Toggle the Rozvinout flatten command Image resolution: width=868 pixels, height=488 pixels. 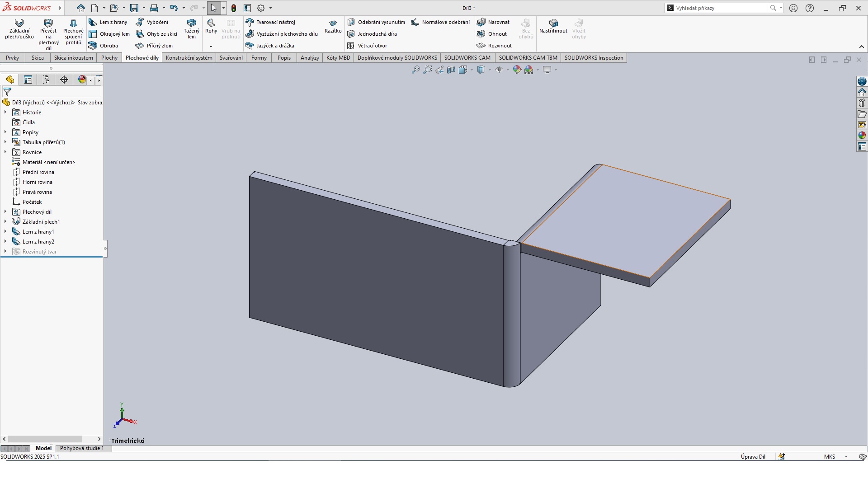495,46
